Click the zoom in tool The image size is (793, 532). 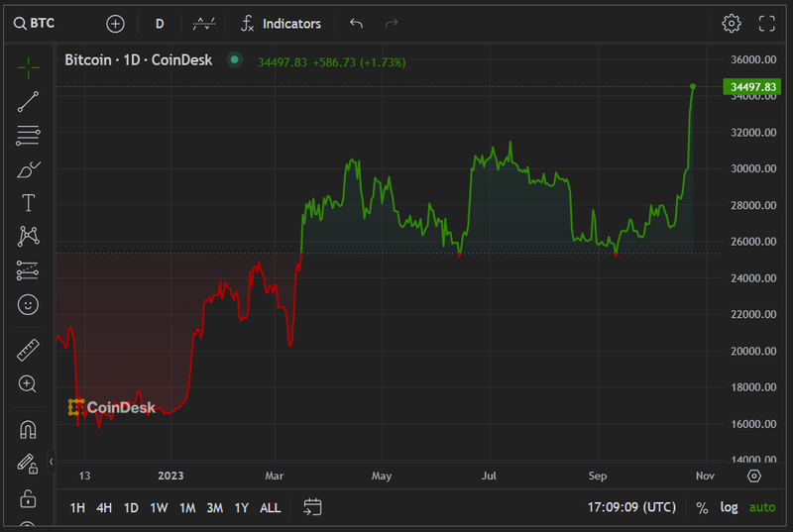coord(28,383)
